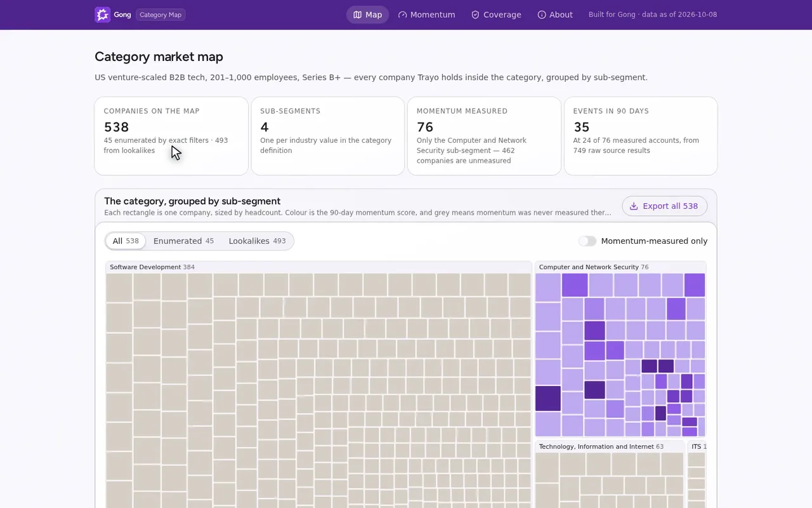Filter to Enumerated 45 companies
The height and width of the screenshot is (508, 812).
(183, 241)
